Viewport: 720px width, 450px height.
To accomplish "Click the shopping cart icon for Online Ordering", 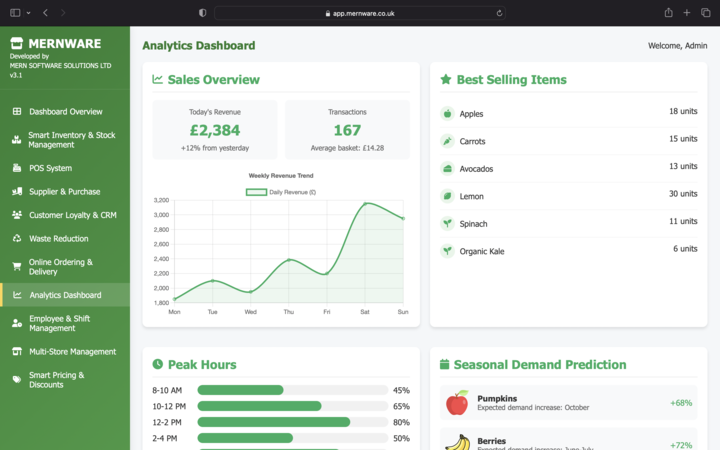I will point(17,266).
